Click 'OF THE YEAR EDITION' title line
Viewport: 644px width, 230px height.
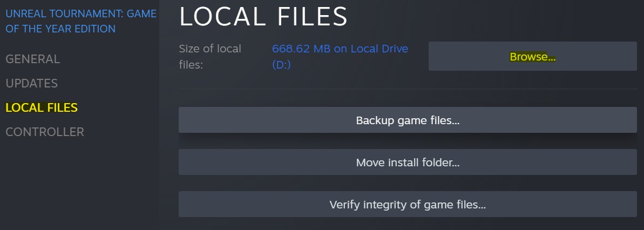pyautogui.click(x=60, y=29)
